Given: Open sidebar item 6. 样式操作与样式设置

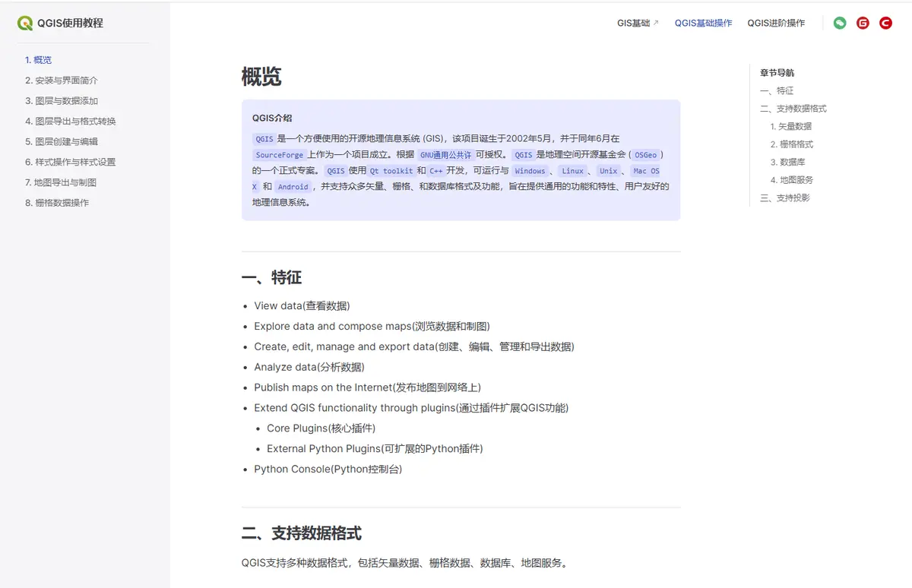Looking at the screenshot, I should pos(70,163).
